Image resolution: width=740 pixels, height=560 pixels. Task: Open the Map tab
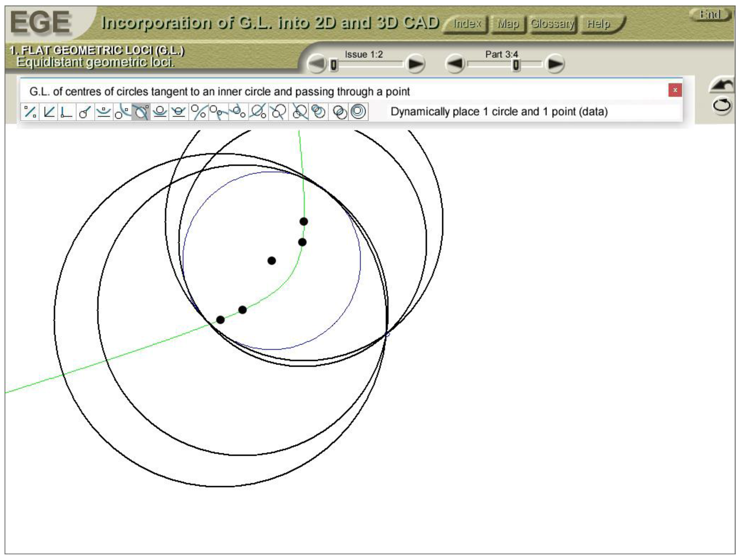click(x=508, y=24)
